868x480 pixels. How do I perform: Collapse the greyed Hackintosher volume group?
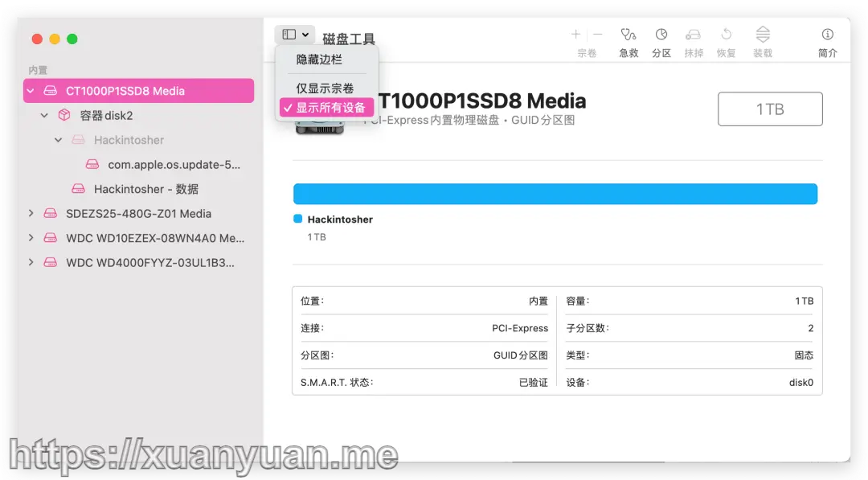tap(59, 140)
